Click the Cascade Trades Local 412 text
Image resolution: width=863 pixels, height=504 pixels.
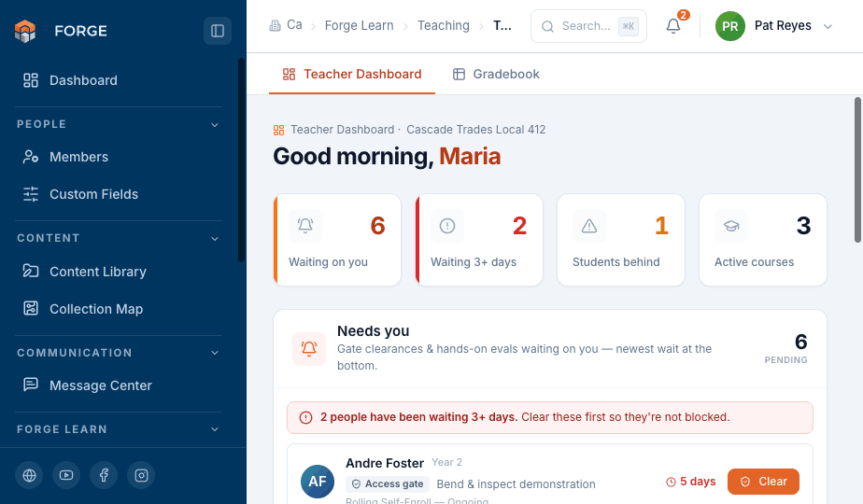pos(476,130)
